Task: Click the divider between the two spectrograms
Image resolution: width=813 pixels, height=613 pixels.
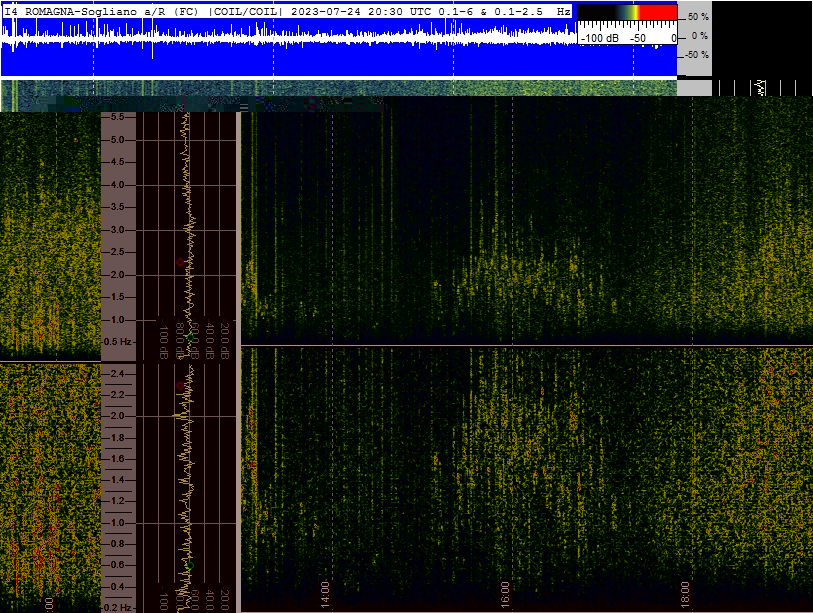Action: [527, 345]
